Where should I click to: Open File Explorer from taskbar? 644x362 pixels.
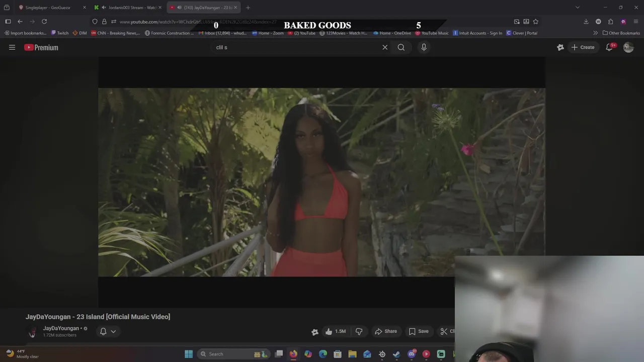[x=352, y=354]
